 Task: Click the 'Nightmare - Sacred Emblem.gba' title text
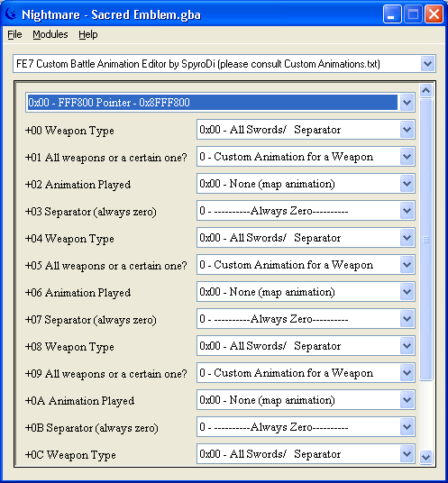[x=111, y=14]
